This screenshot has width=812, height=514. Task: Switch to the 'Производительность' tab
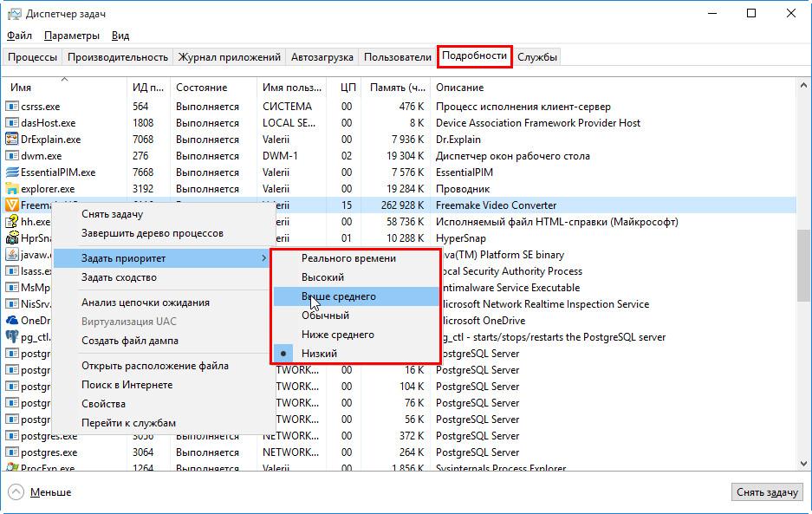[x=118, y=57]
